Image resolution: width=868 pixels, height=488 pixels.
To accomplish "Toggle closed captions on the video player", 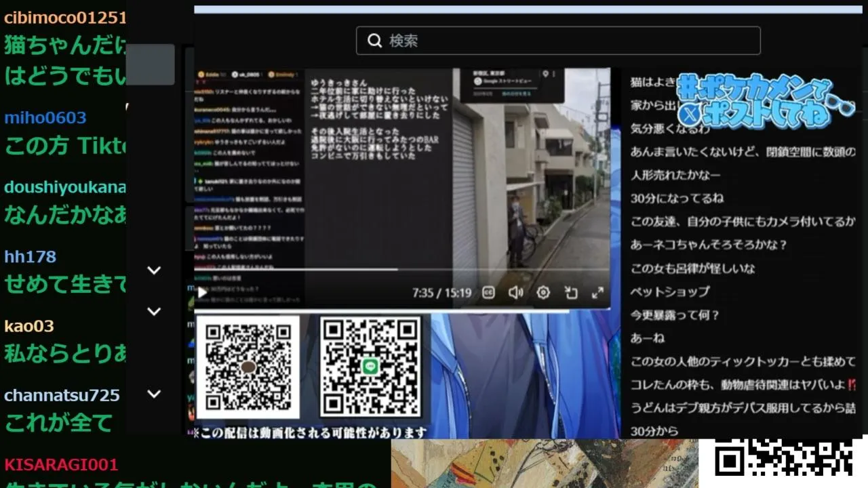I will [x=488, y=293].
